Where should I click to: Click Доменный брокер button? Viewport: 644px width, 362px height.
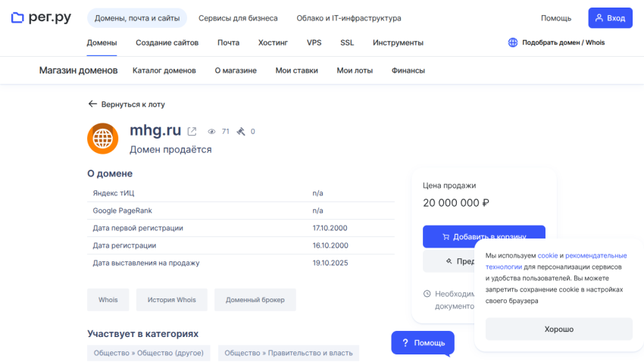[255, 300]
